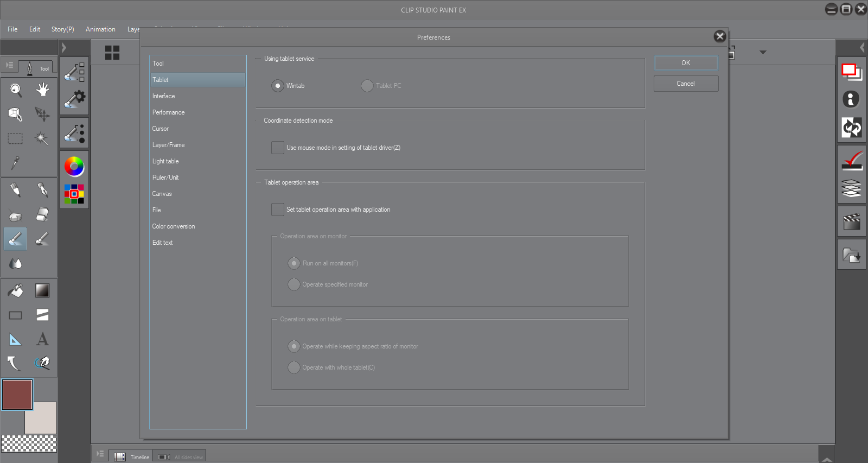Open the Brush Size palette icon
This screenshot has height=463, width=868.
[74, 133]
